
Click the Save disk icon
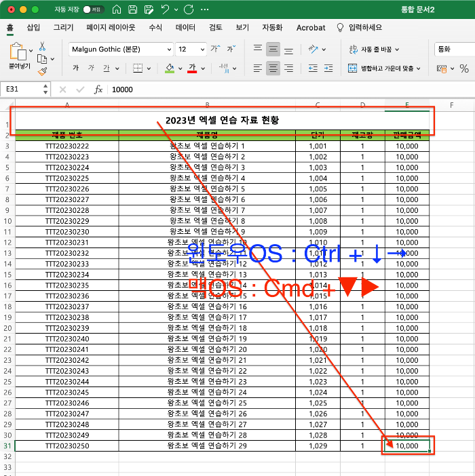(x=132, y=9)
